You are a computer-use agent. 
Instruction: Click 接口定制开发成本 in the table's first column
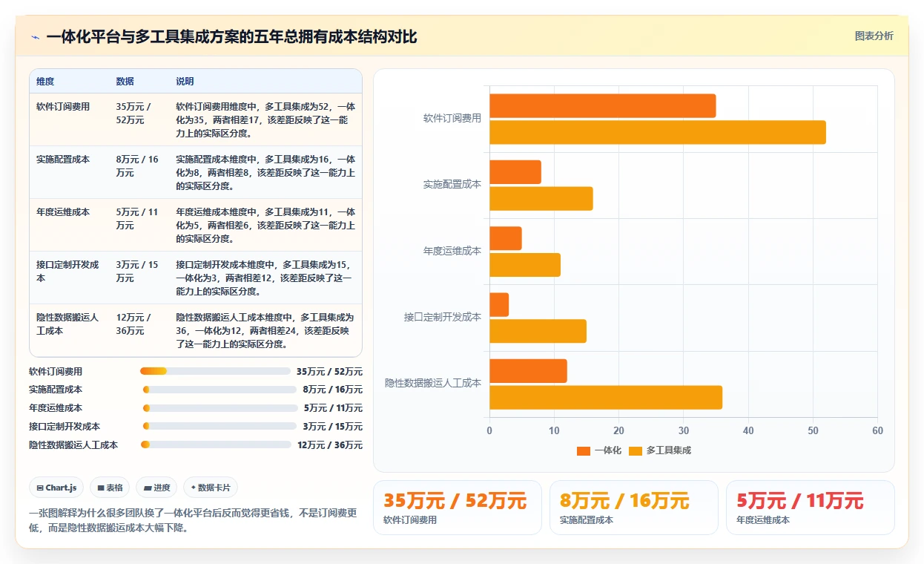tap(67, 272)
